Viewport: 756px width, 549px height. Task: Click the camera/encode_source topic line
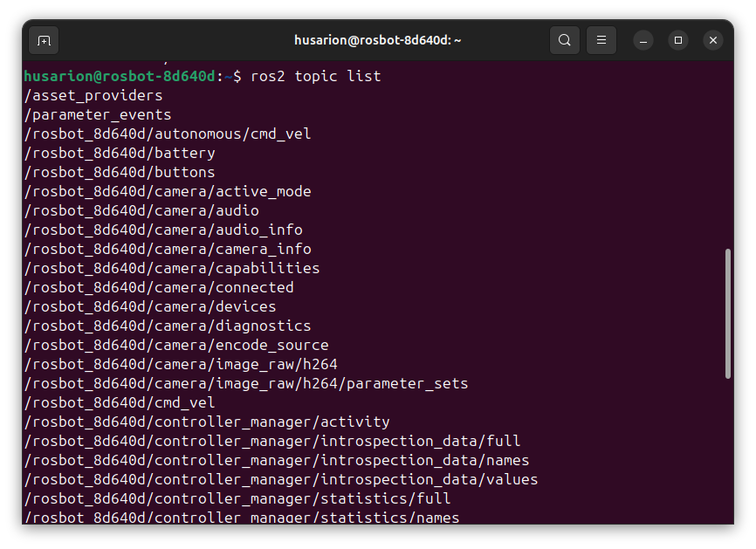[x=176, y=346]
